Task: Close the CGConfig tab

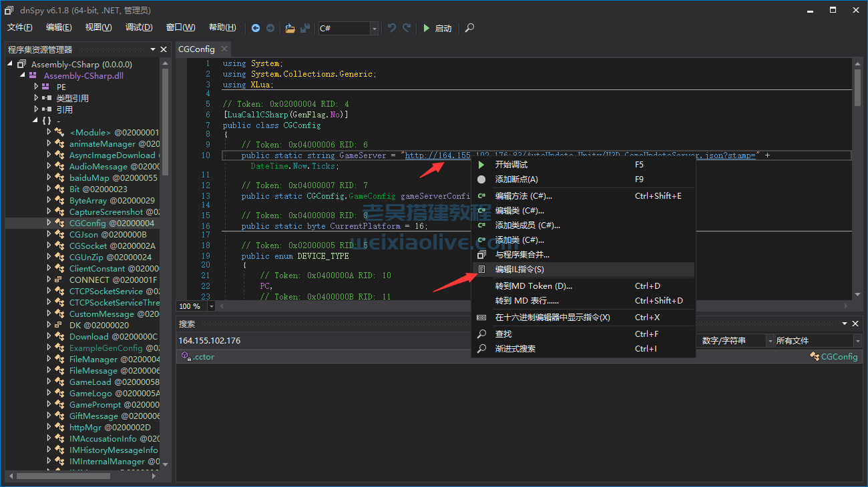Action: (x=224, y=49)
